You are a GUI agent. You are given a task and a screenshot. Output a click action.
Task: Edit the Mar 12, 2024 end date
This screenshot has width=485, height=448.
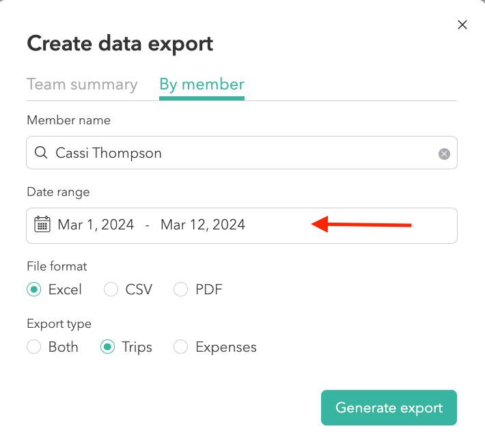203,225
